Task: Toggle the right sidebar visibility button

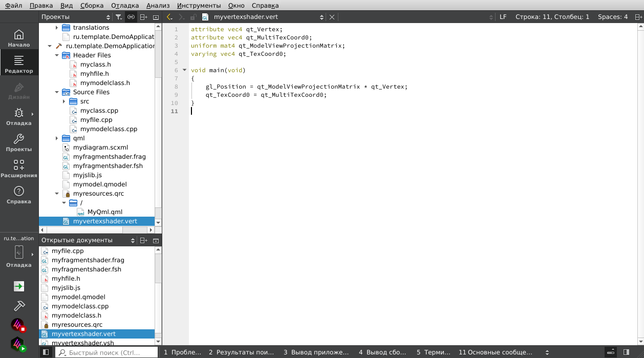Action: coord(626,352)
